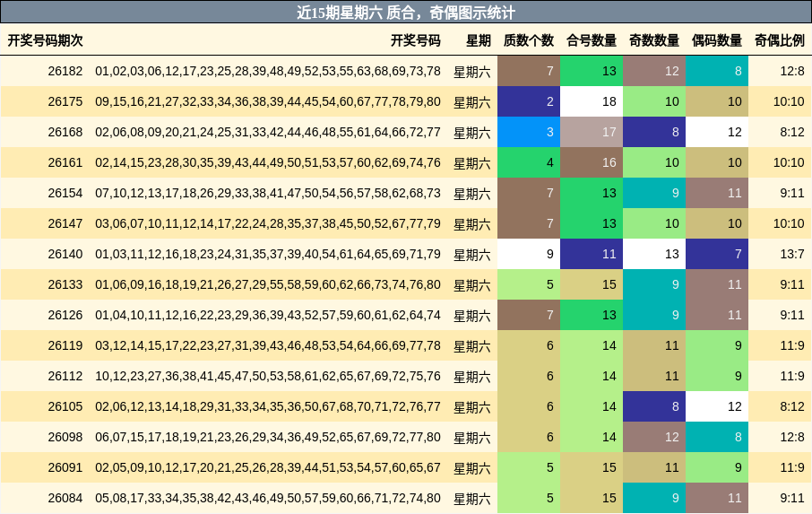
Task: Click the 开奖号码 column header
Action: pos(415,40)
